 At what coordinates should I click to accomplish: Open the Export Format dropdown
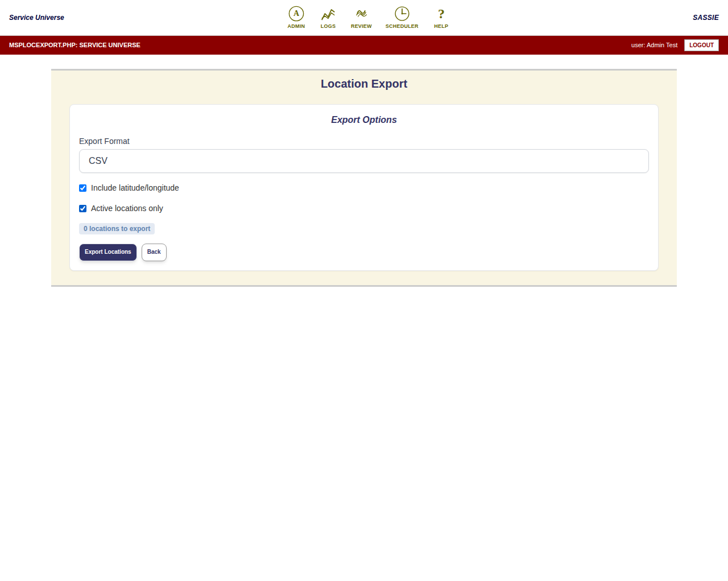[x=364, y=161]
